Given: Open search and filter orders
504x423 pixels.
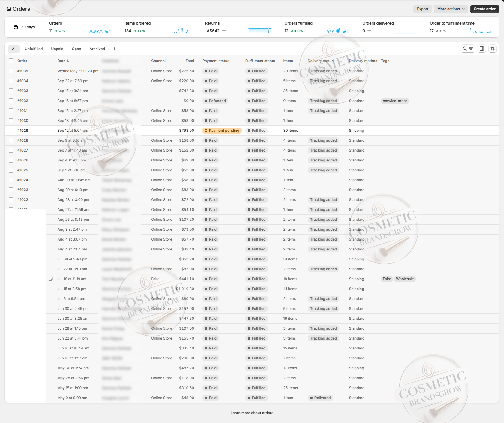Looking at the screenshot, I should (x=468, y=49).
